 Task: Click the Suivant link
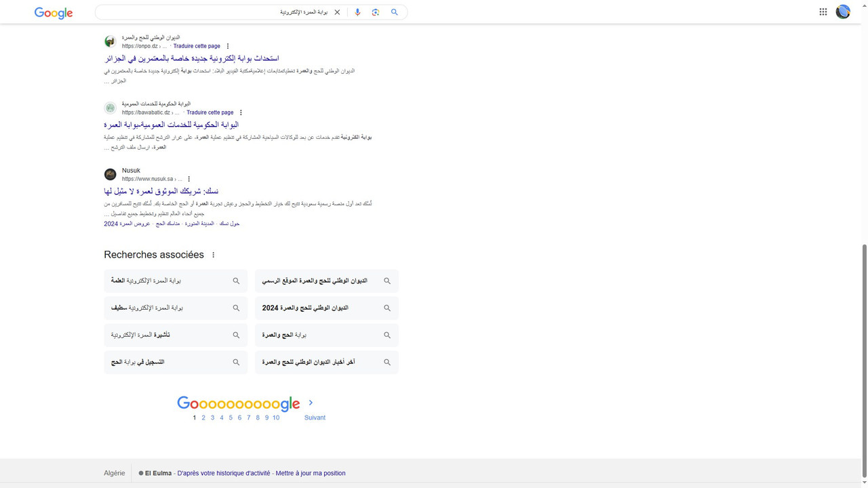tap(315, 418)
